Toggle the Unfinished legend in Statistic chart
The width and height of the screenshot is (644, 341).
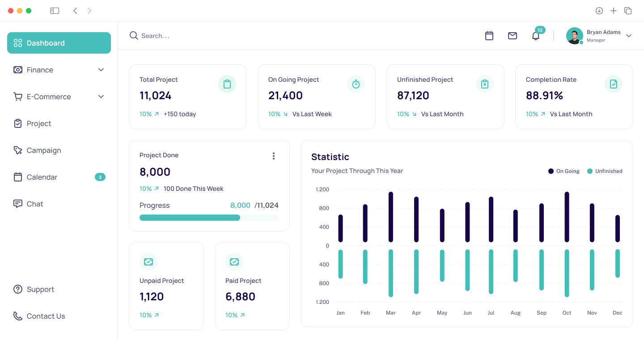tap(605, 171)
